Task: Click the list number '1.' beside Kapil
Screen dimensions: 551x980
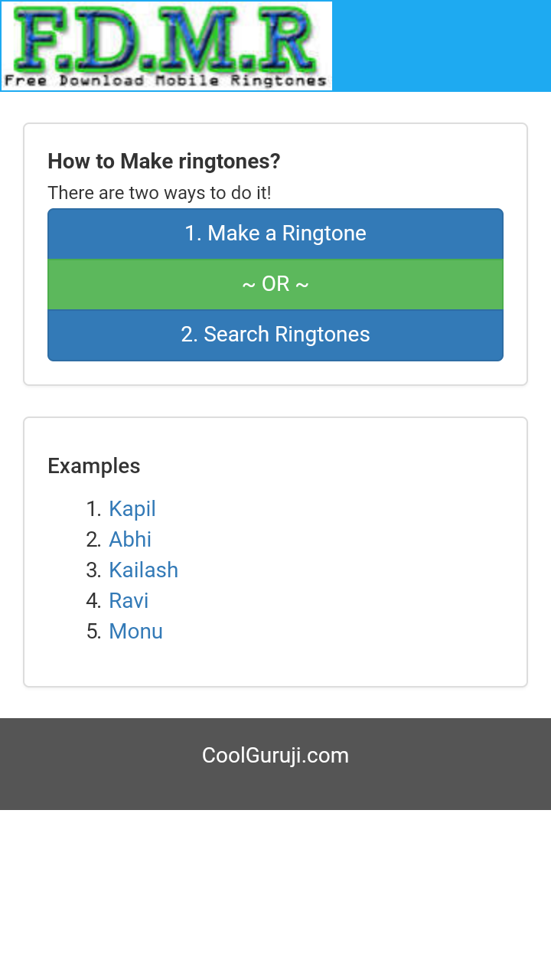Action: pyautogui.click(x=94, y=509)
